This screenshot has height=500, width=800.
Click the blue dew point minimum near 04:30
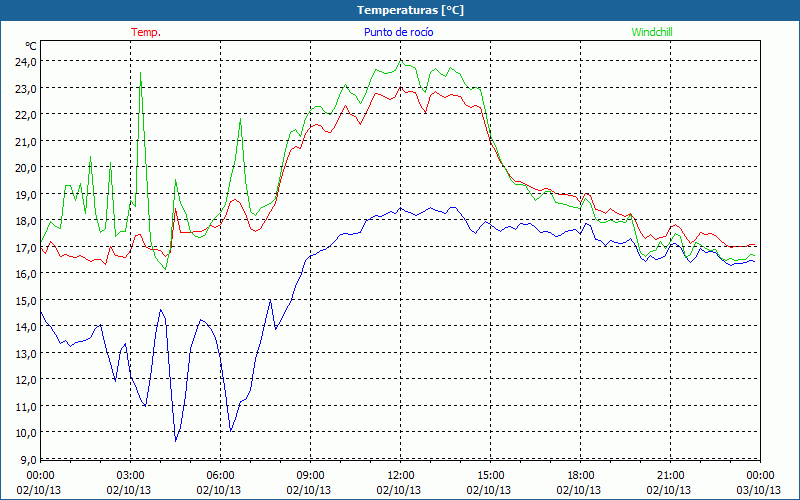click(x=176, y=440)
